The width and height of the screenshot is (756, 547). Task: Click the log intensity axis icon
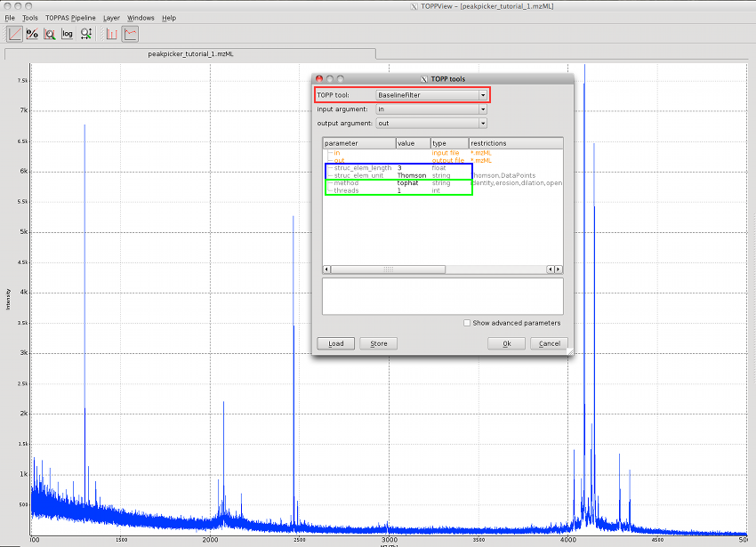click(x=67, y=34)
